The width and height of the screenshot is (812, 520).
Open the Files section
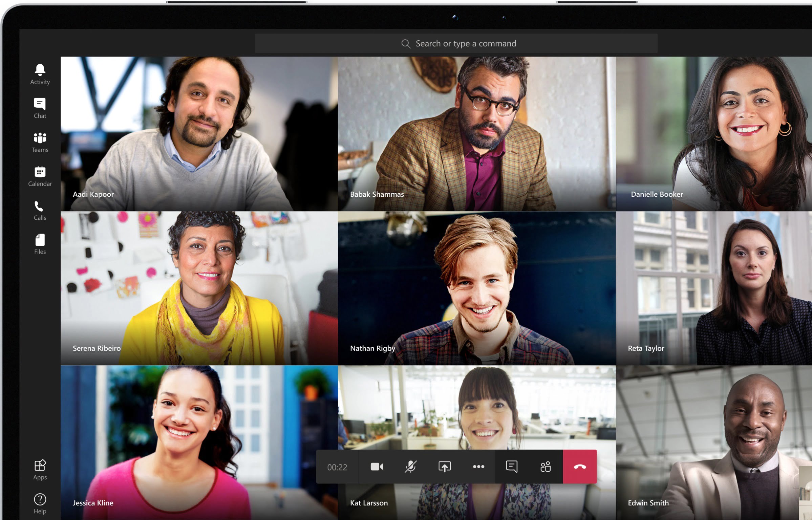coord(40,244)
